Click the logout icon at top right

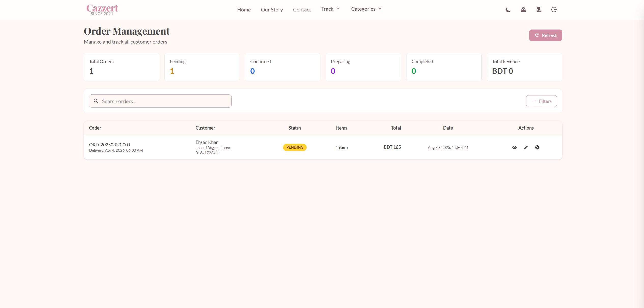[x=554, y=10]
